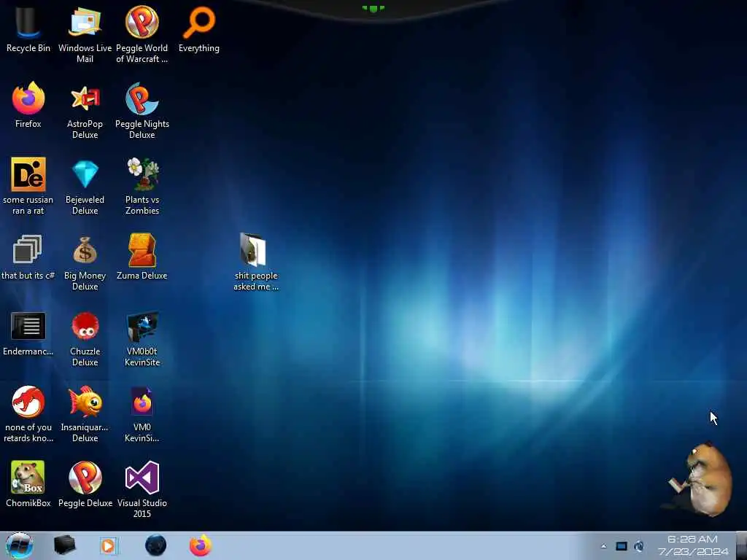Open the dark globe taskbar icon
Viewport: 747px width, 560px height.
click(156, 545)
